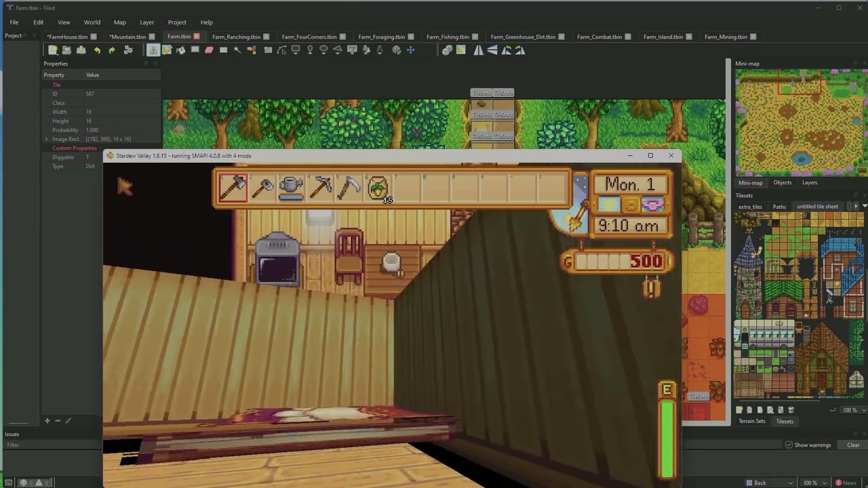The width and height of the screenshot is (868, 488).
Task: Switch to the Terrain Sets tab
Action: pos(751,422)
